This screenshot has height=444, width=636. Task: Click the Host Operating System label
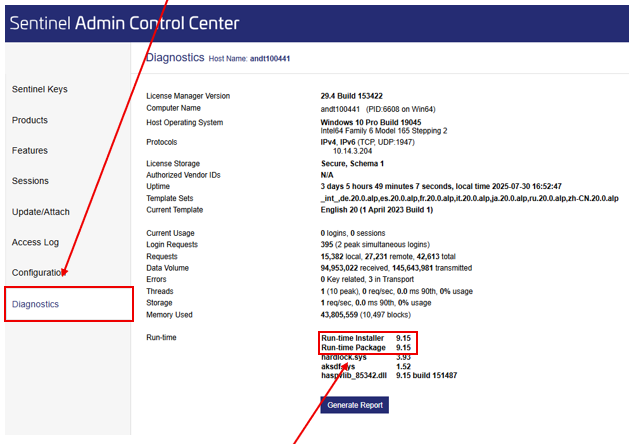pos(185,122)
